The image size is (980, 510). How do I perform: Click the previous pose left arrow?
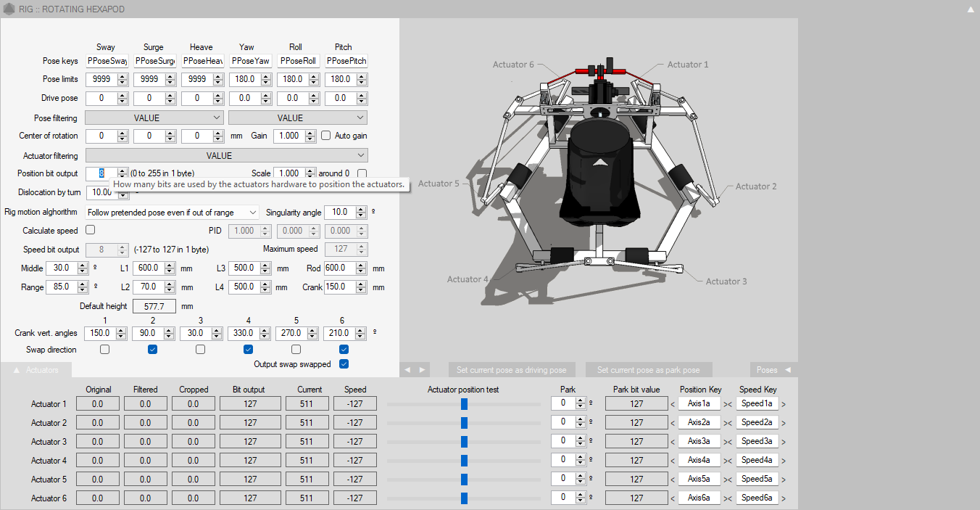(407, 370)
